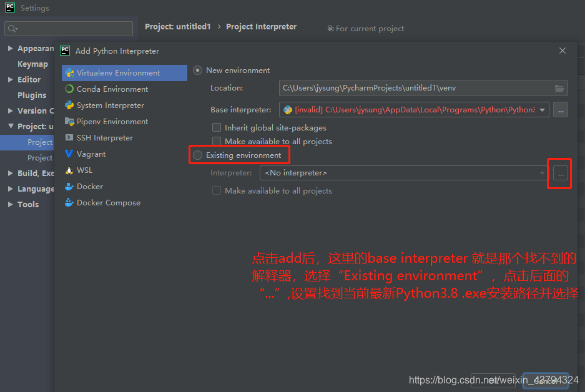Click browse button next to Base interpreter
Viewport: 585px width, 392px height.
coord(561,110)
